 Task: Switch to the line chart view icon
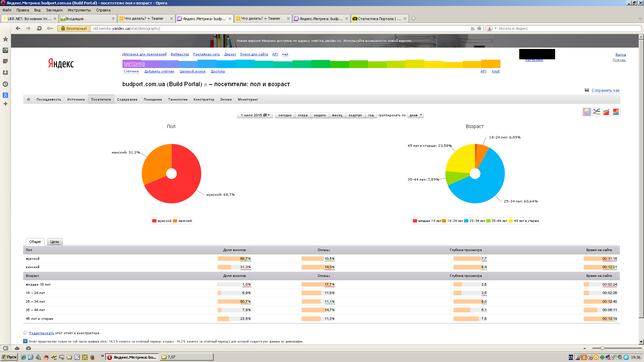596,112
